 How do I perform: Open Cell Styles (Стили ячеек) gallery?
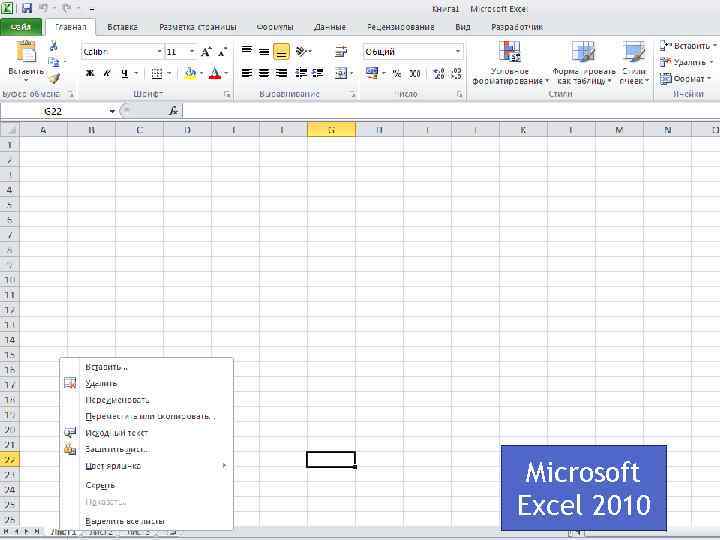634,63
